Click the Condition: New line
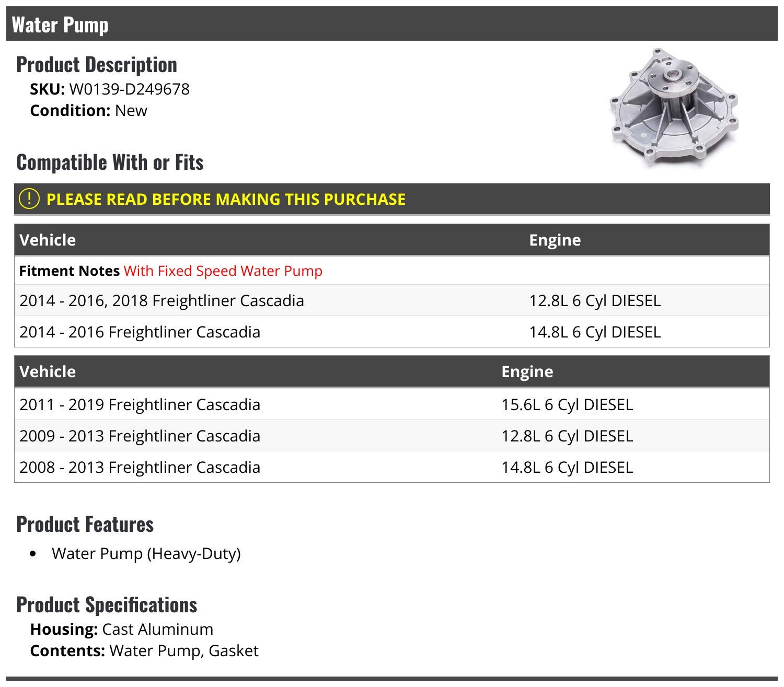Viewport: 784px width, 687px height. tap(88, 111)
